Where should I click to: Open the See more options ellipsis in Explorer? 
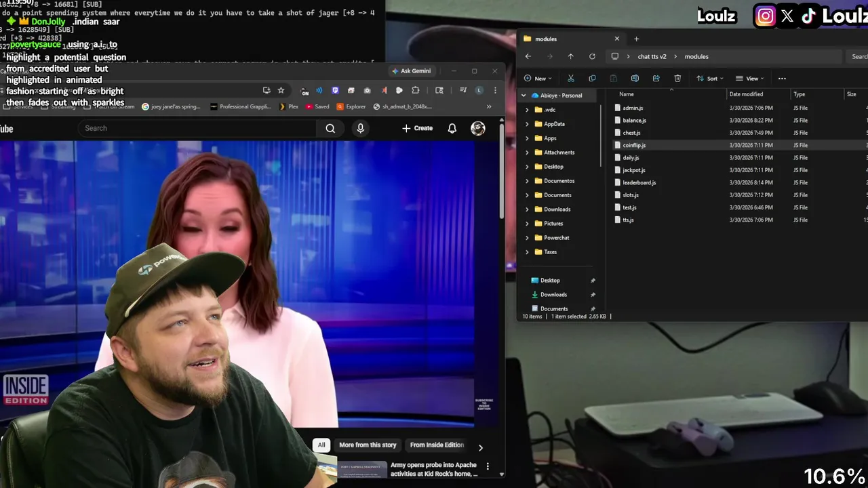[x=782, y=79]
